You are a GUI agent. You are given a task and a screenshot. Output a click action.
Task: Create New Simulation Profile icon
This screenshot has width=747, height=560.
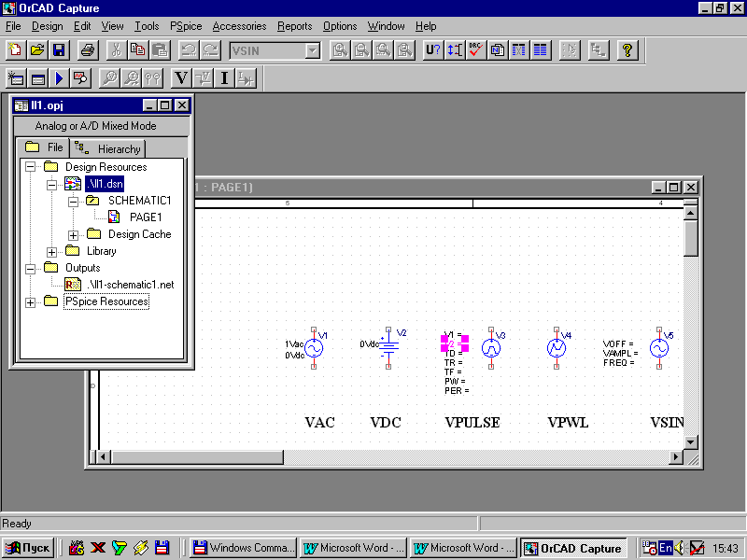[x=16, y=78]
